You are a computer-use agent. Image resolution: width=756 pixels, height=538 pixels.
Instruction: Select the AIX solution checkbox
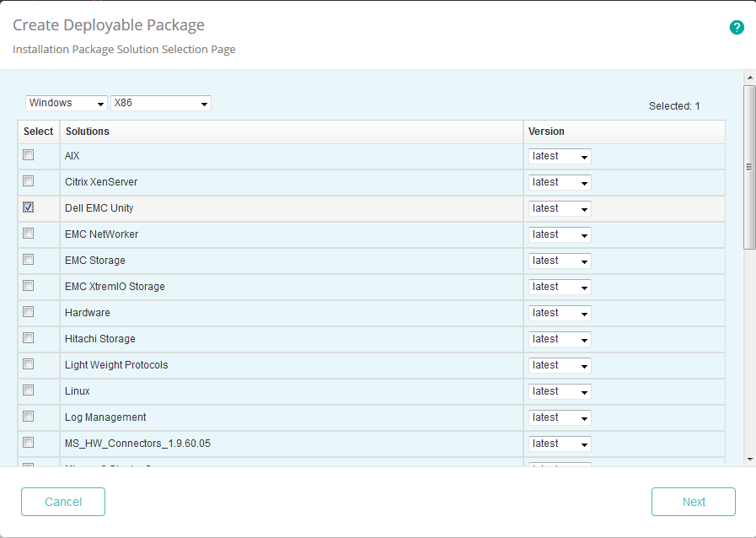click(28, 155)
